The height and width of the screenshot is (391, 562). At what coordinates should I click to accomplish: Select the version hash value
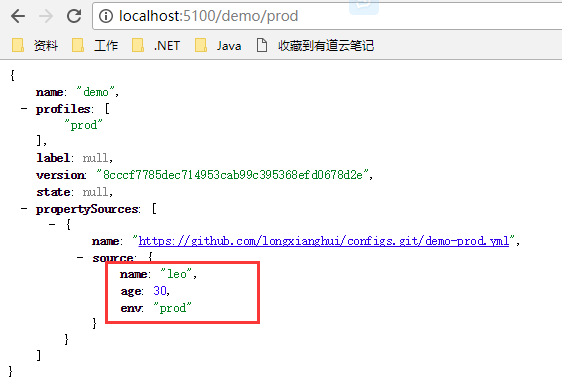233,175
